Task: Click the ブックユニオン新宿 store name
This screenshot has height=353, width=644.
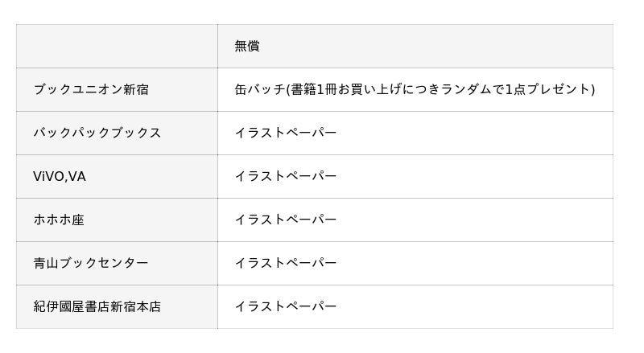Action: (x=91, y=89)
